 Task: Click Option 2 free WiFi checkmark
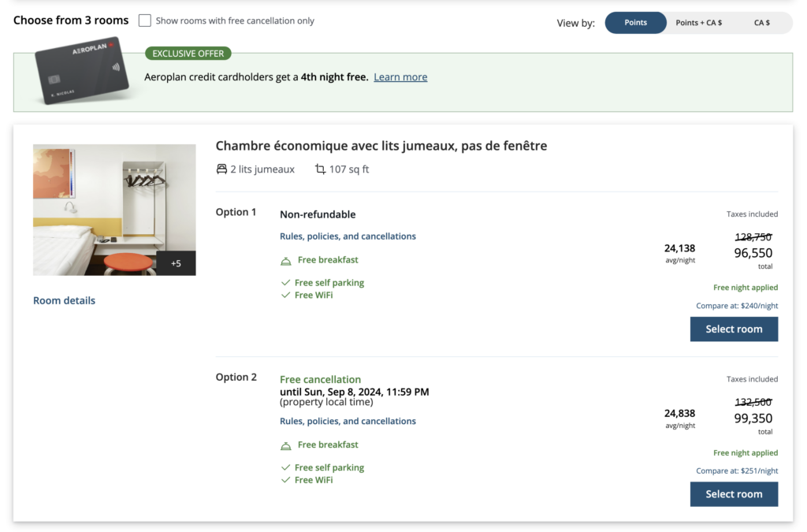tap(285, 480)
